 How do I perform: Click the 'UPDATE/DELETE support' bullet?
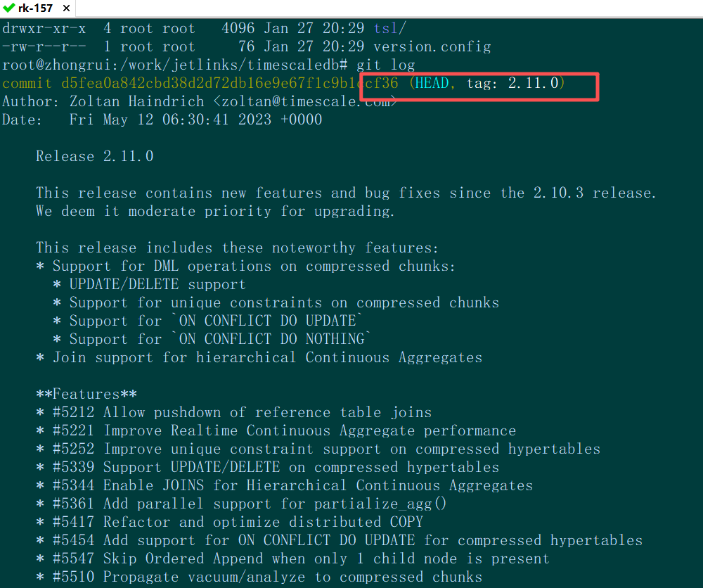pyautogui.click(x=149, y=284)
